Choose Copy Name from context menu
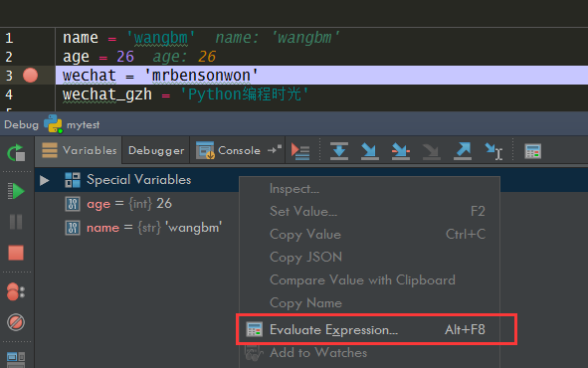Viewport: 588px width, 368px height. pos(369,302)
